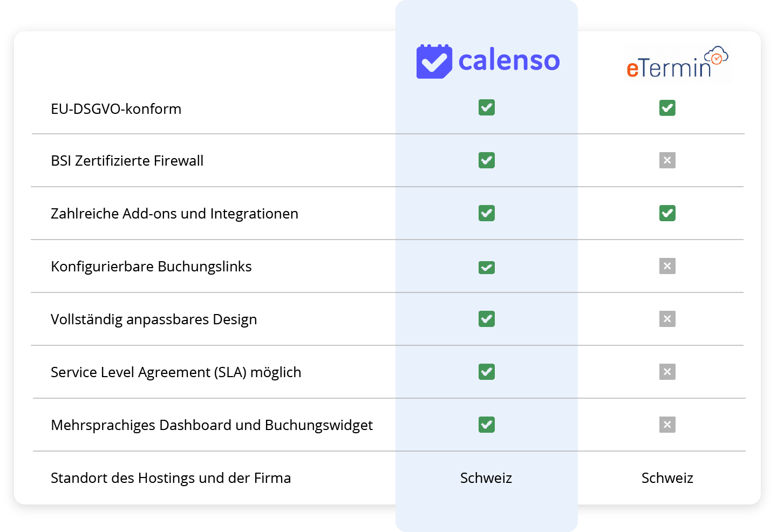Click 'Schweiz' in the eTermin column

pos(667,478)
